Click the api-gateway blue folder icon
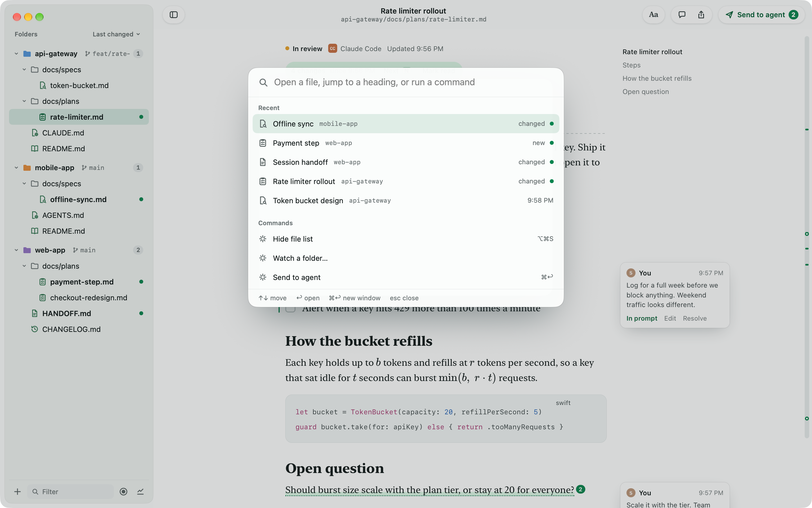The width and height of the screenshot is (812, 508). click(x=27, y=54)
